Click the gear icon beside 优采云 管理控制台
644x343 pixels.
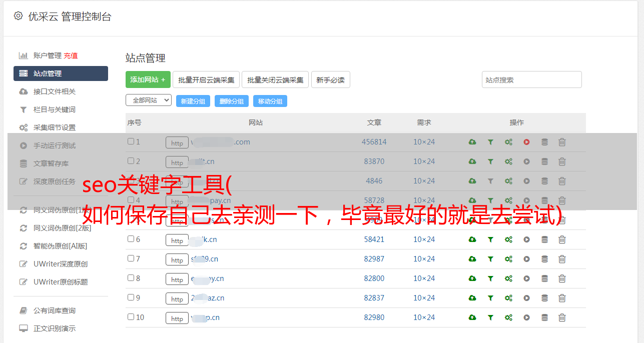(x=19, y=16)
